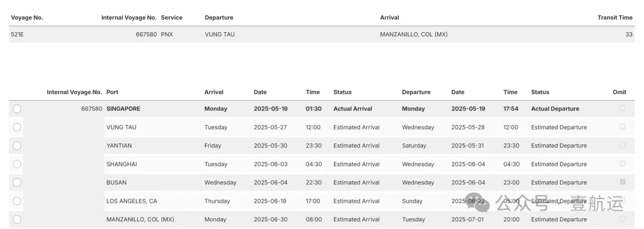This screenshot has height=229, width=644.
Task: Toggle the Omit checkbox for BUSAN
Action: point(623,182)
